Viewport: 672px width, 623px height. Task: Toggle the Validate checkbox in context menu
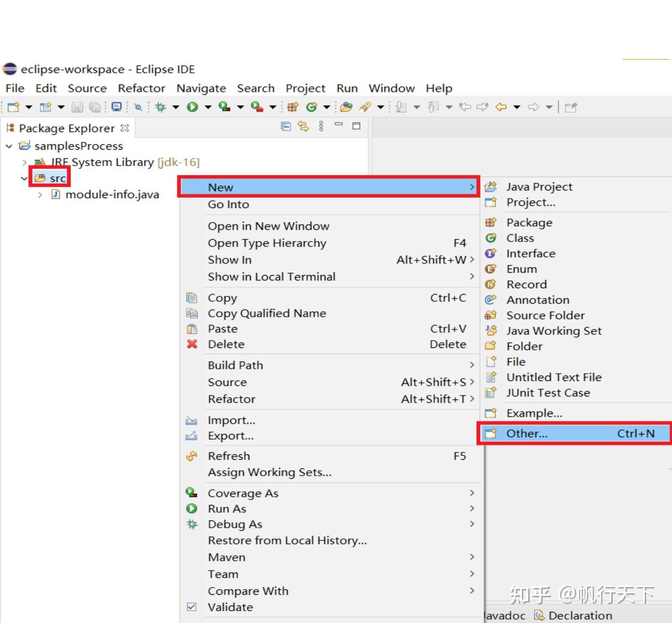tap(191, 607)
